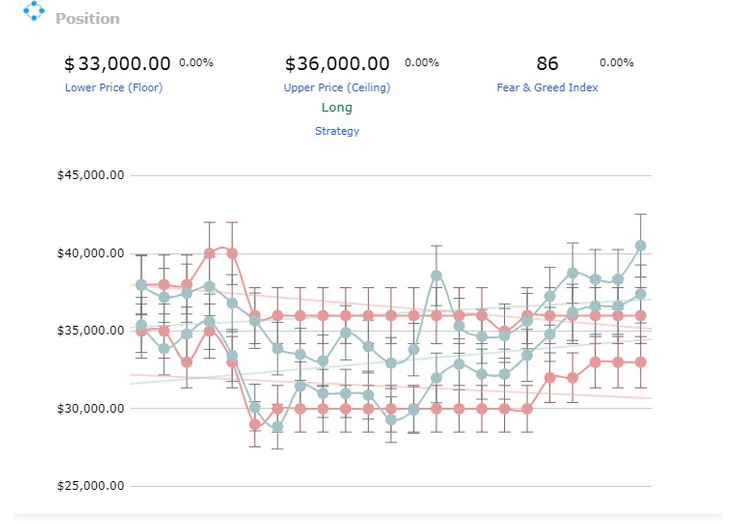Click the $40,000.00 axis label
Image resolution: width=730 pixels, height=524 pixels.
(90, 254)
